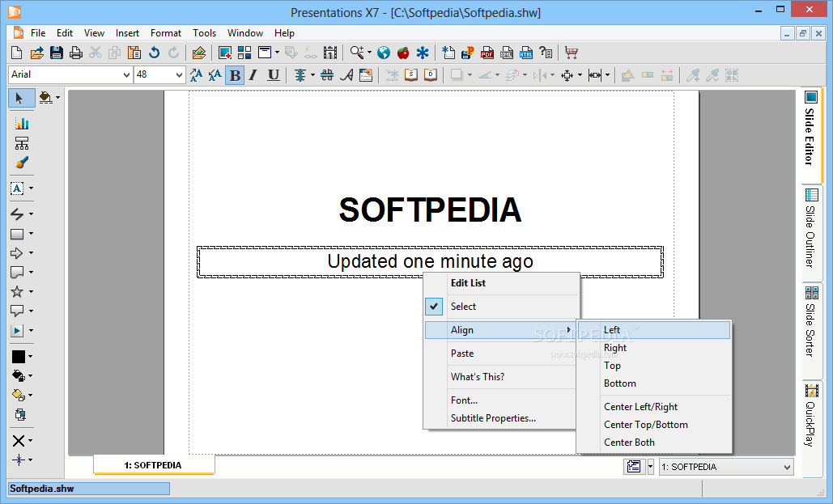The height and width of the screenshot is (504, 833).
Task: Play the slide show film icon
Action: [330, 53]
